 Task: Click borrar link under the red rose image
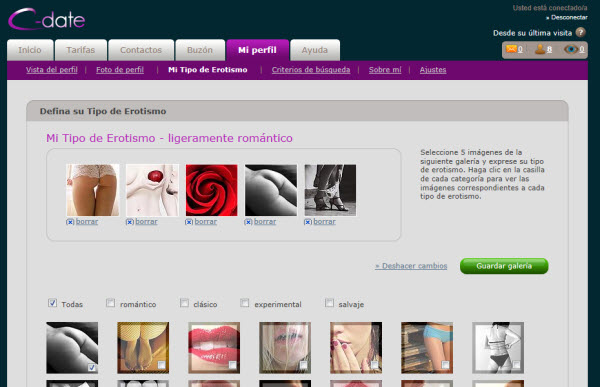tap(205, 222)
